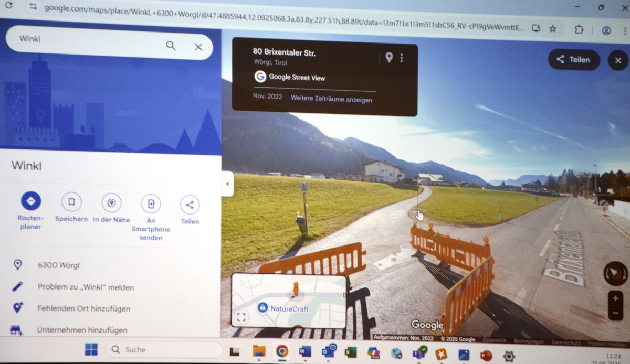Open the Windows Start menu
Screen dimensions: 630x364
(91, 349)
